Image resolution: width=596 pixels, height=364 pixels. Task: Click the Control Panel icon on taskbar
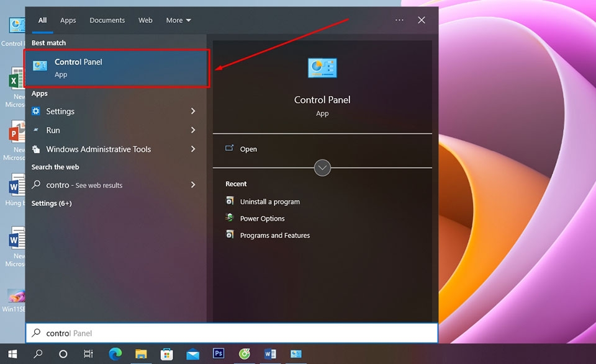(x=296, y=354)
